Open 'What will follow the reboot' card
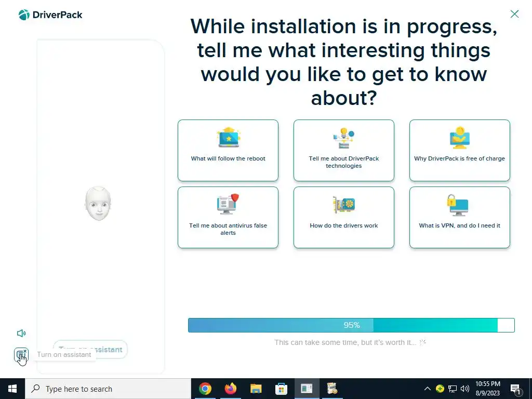Viewport: 532px width, 399px height. pyautogui.click(x=228, y=150)
